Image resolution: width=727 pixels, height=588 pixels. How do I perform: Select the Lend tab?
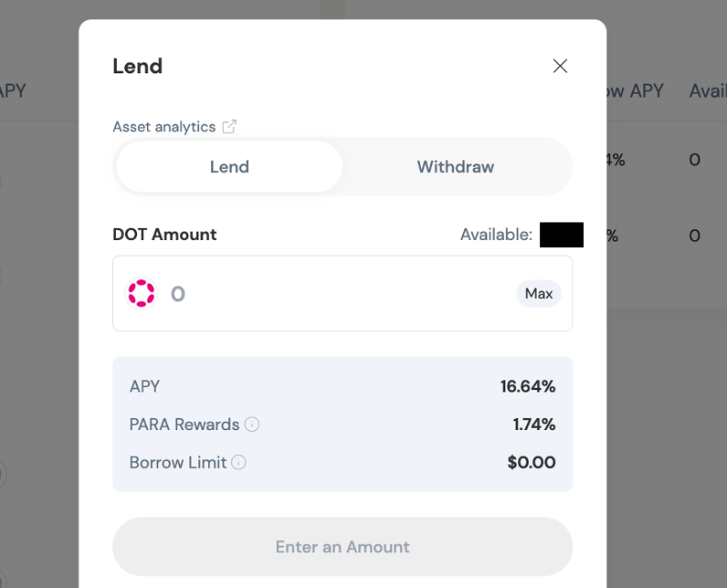pos(229,167)
